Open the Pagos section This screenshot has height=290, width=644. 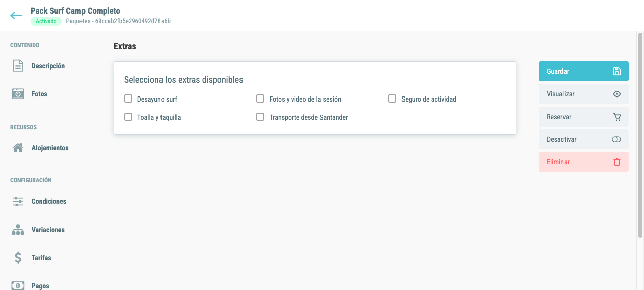[40, 286]
